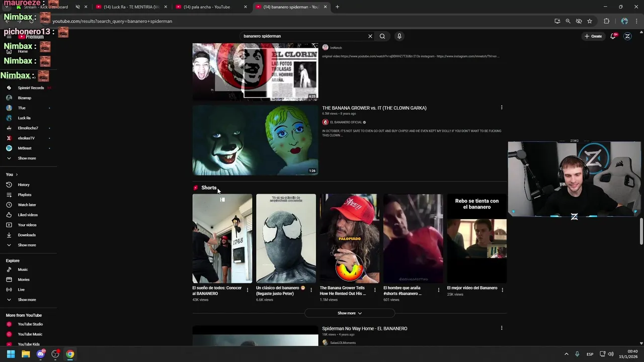Screen dimensions: 644x362
Task: Expand the You section Show more
Action: click(x=27, y=245)
